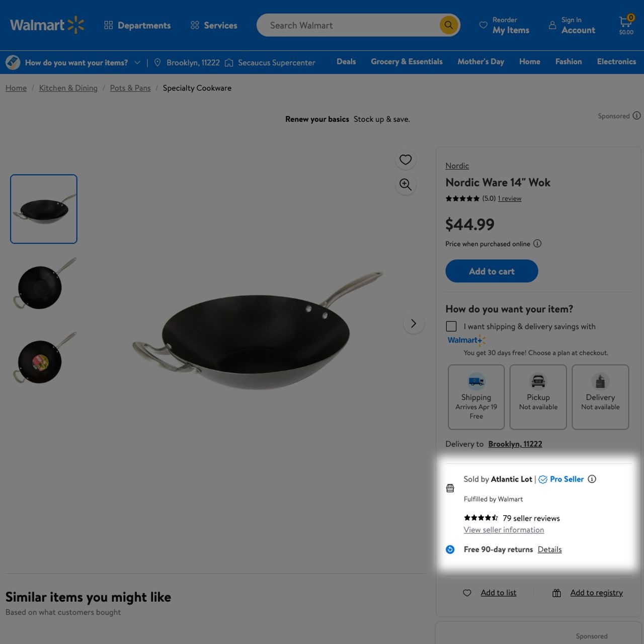Open the shopping cart icon
Viewport: 644px width, 644px height.
pyautogui.click(x=626, y=24)
